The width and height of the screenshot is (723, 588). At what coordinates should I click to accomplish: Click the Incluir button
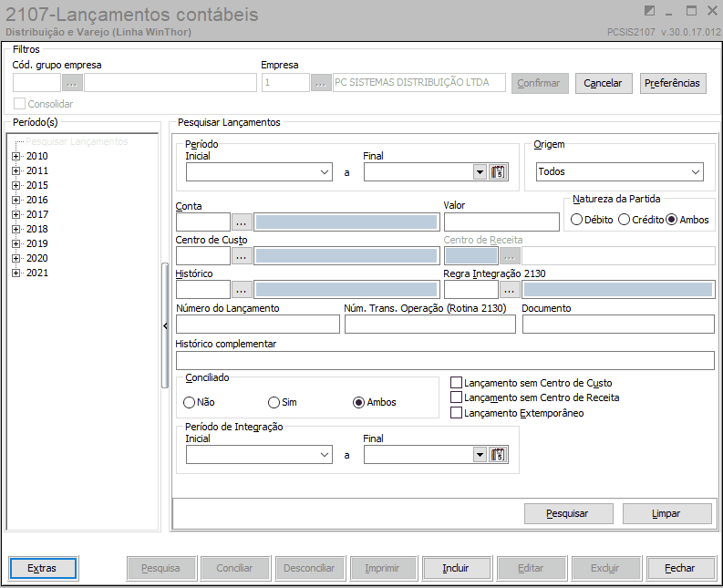click(x=457, y=568)
